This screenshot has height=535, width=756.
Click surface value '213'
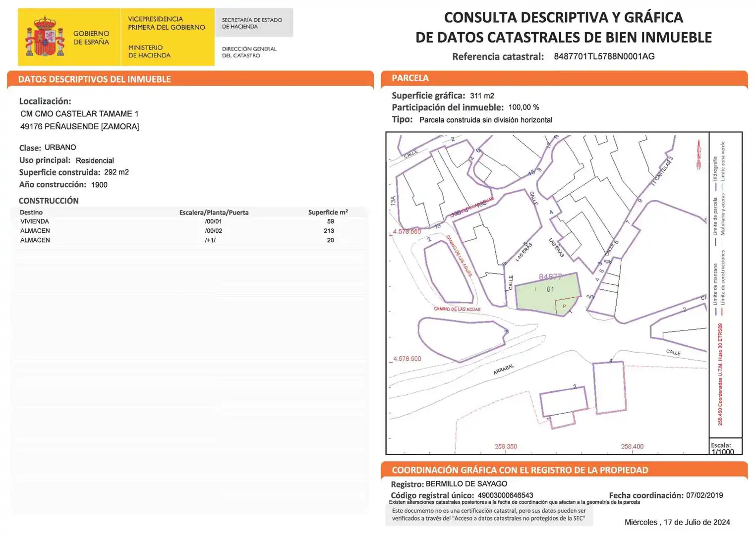click(x=329, y=231)
